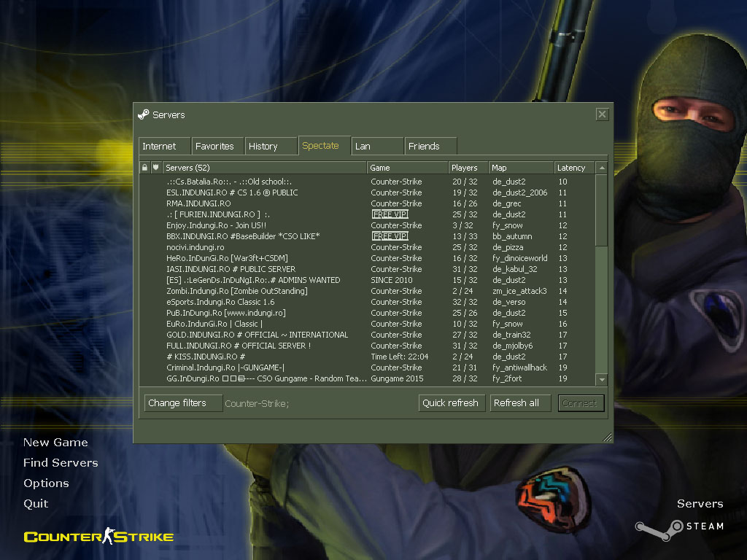Viewport: 747px width, 560px height.
Task: Select server [ES] LeGenDs.InDuNgI.Ro ADMINS WANTED
Action: [x=367, y=280]
